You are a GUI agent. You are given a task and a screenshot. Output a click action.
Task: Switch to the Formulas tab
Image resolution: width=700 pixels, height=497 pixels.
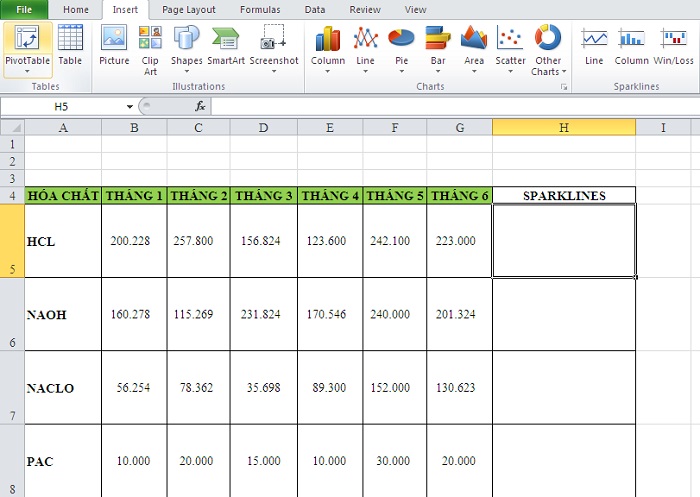pos(260,9)
